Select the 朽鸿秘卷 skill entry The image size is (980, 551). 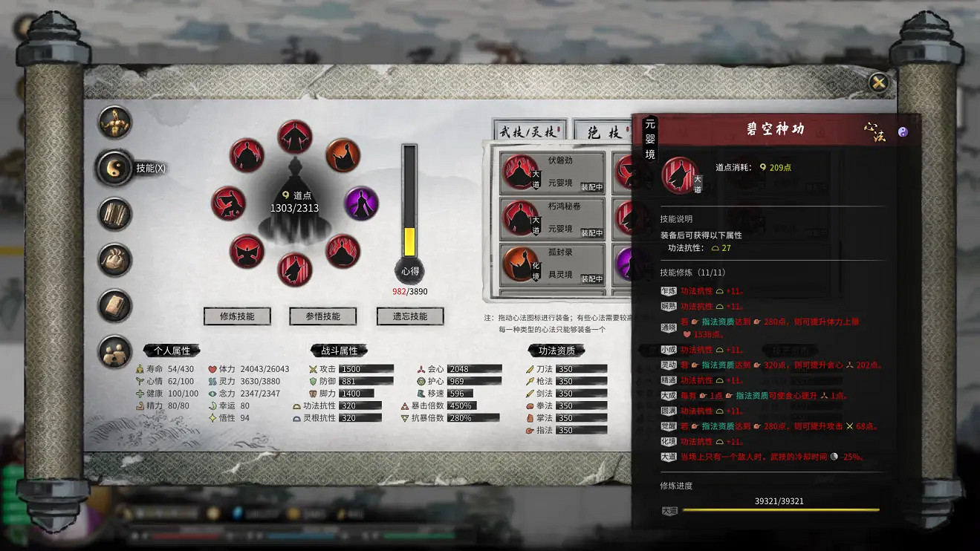551,218
